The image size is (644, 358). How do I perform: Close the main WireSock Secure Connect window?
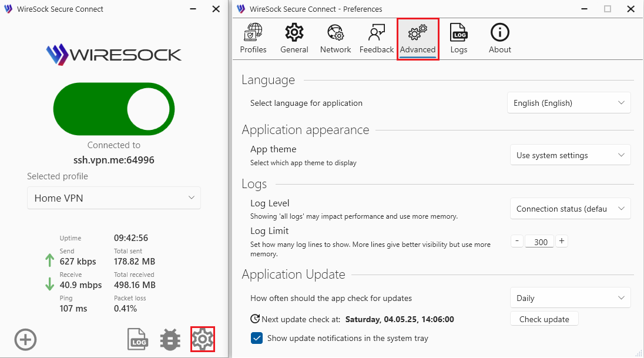(x=216, y=9)
